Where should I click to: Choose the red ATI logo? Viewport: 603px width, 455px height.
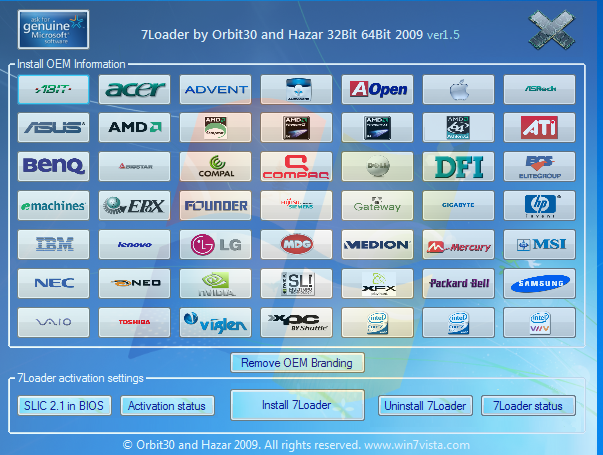pyautogui.click(x=540, y=128)
